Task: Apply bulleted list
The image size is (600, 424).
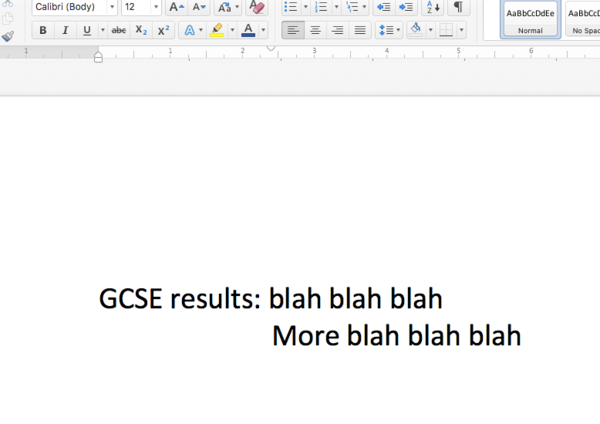Action: pyautogui.click(x=291, y=7)
